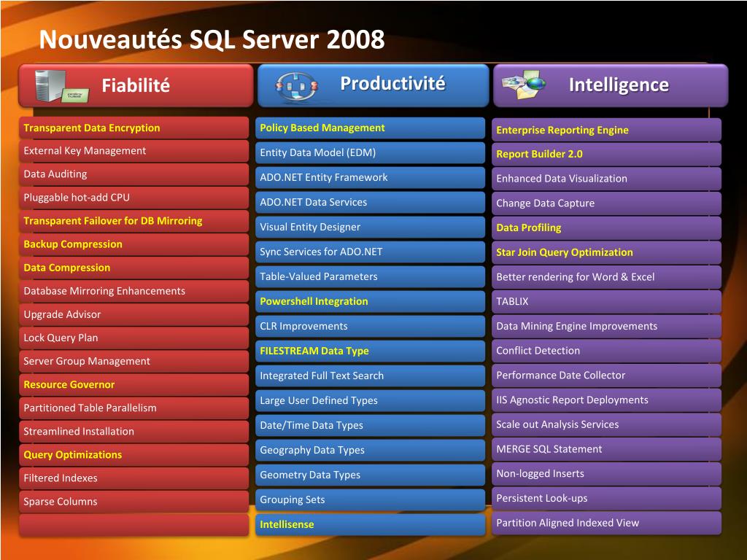Select the Intelligence header
This screenshot has height=560, width=747.
[611, 86]
